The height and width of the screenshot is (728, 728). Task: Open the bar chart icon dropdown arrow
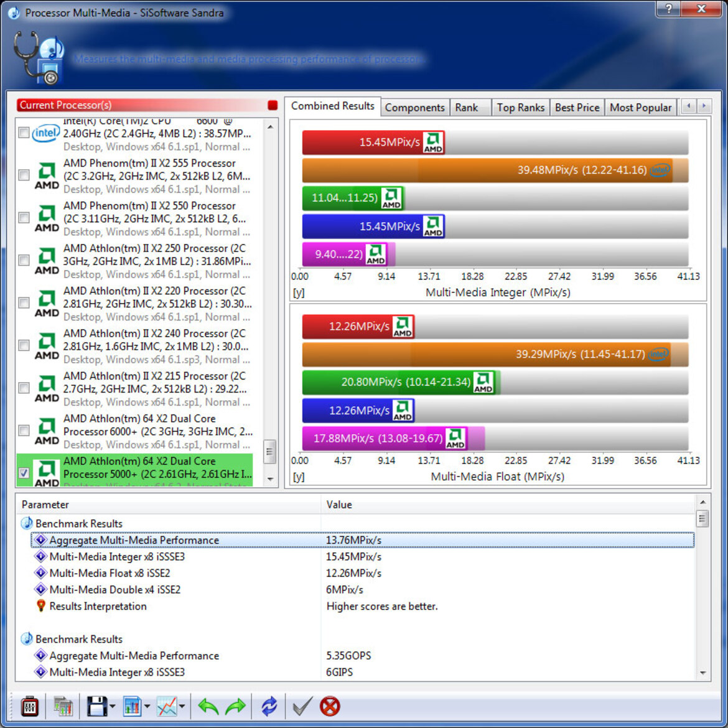147,707
